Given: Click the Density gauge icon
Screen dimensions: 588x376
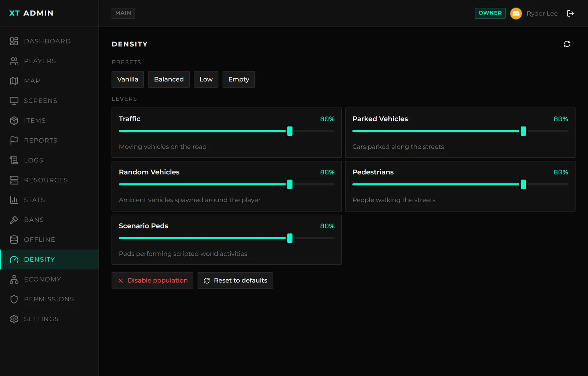Looking at the screenshot, I should pos(14,260).
